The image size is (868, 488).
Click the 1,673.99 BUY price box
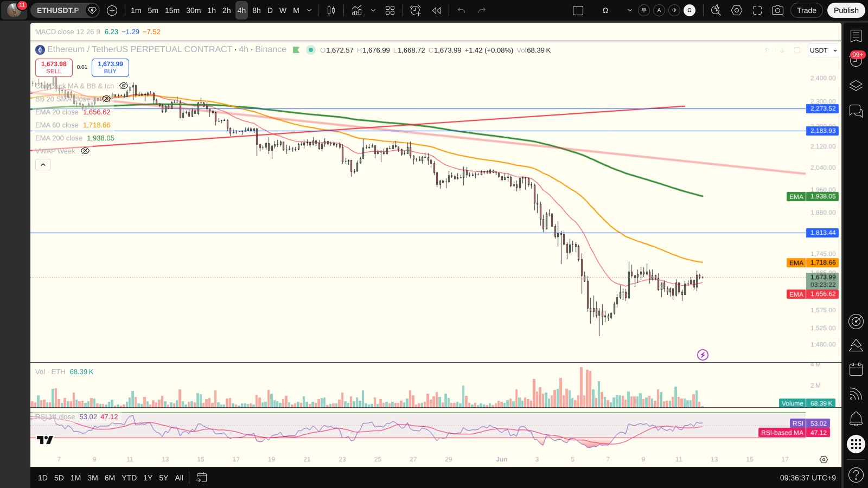[110, 67]
